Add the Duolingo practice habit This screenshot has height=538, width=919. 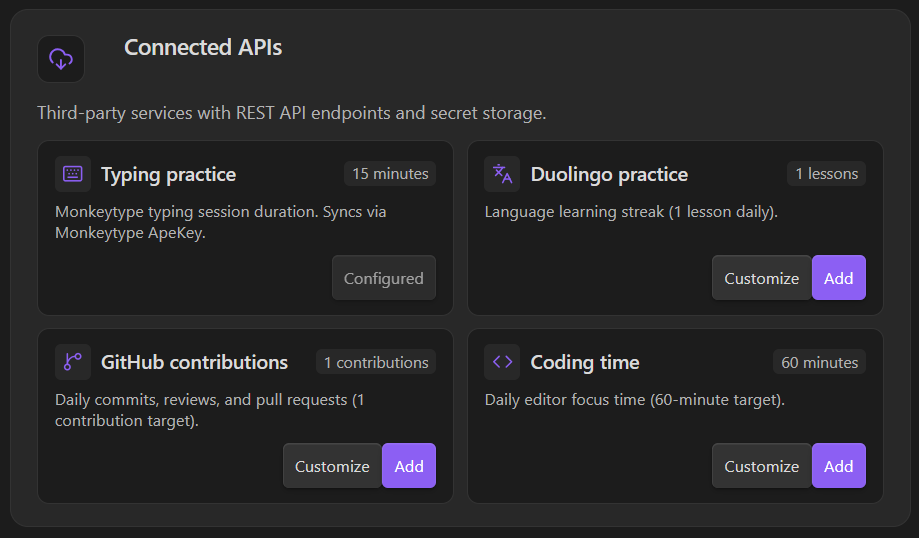839,278
